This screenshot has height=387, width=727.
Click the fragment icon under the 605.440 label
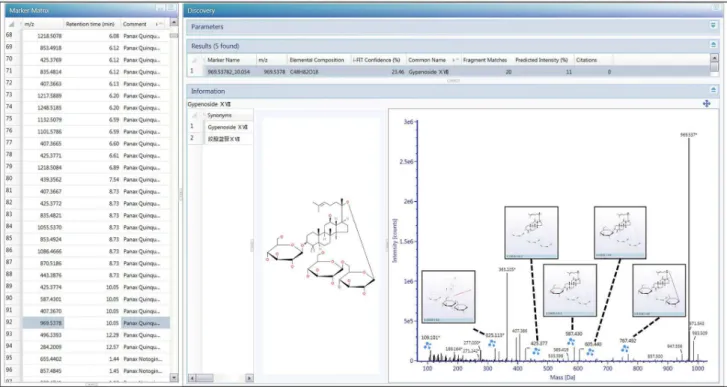(590, 352)
